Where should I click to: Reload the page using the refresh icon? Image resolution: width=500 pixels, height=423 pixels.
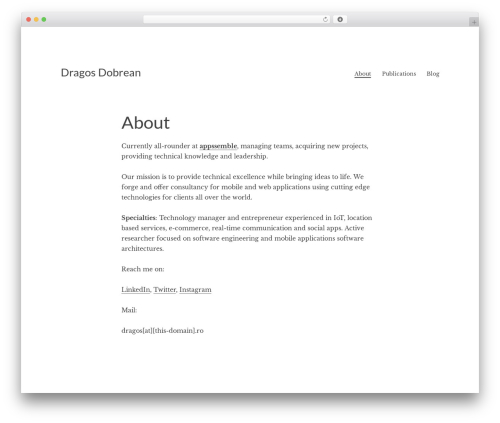325,19
